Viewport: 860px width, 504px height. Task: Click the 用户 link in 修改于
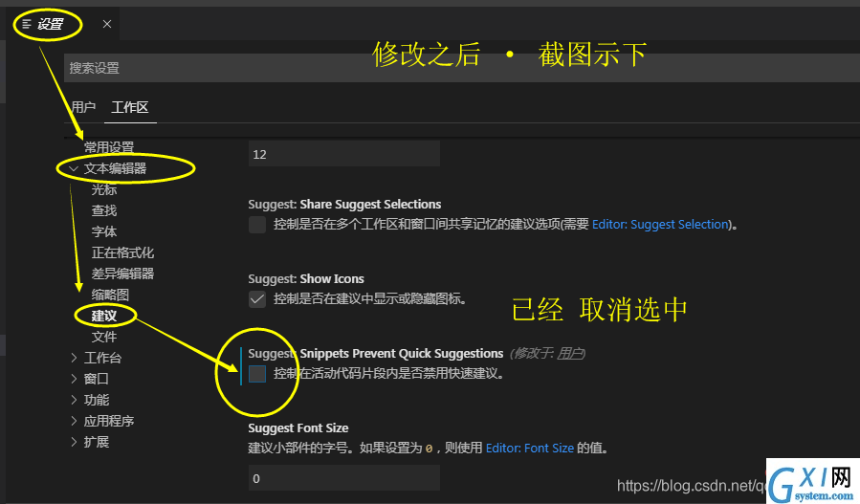569,354
